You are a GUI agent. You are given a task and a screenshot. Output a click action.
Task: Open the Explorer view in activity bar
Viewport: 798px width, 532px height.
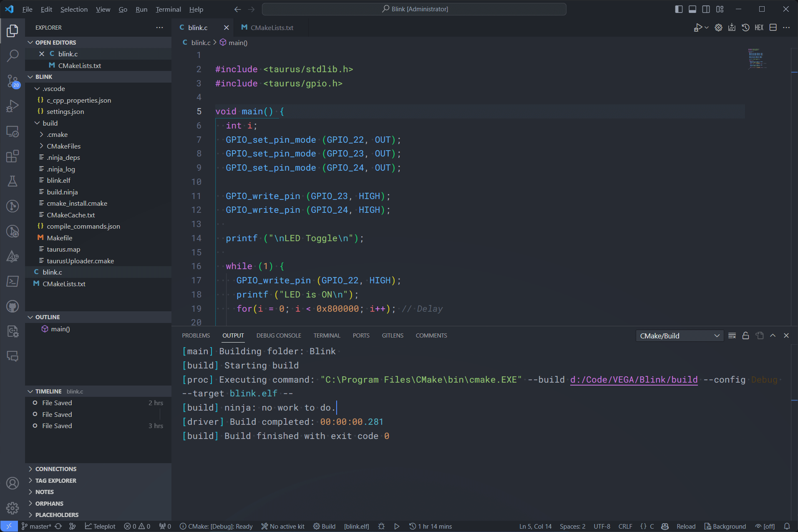coord(13,30)
